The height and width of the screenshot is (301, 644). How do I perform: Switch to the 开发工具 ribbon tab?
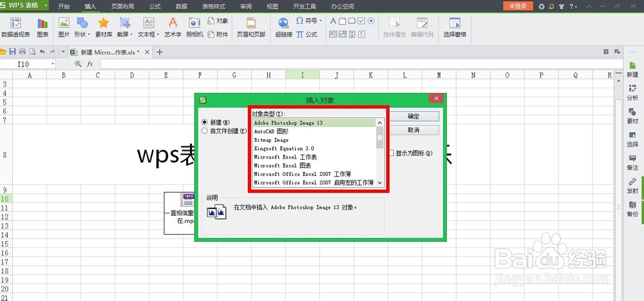(305, 6)
